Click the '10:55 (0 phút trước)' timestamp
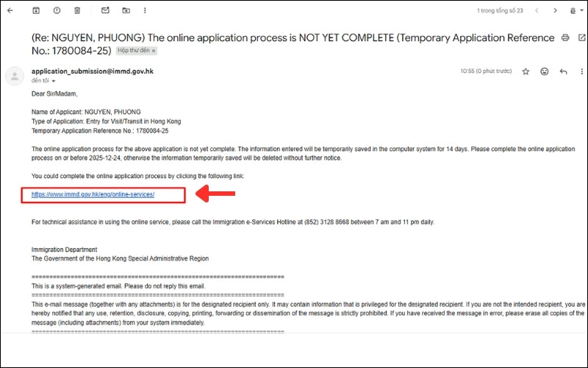 [486, 71]
